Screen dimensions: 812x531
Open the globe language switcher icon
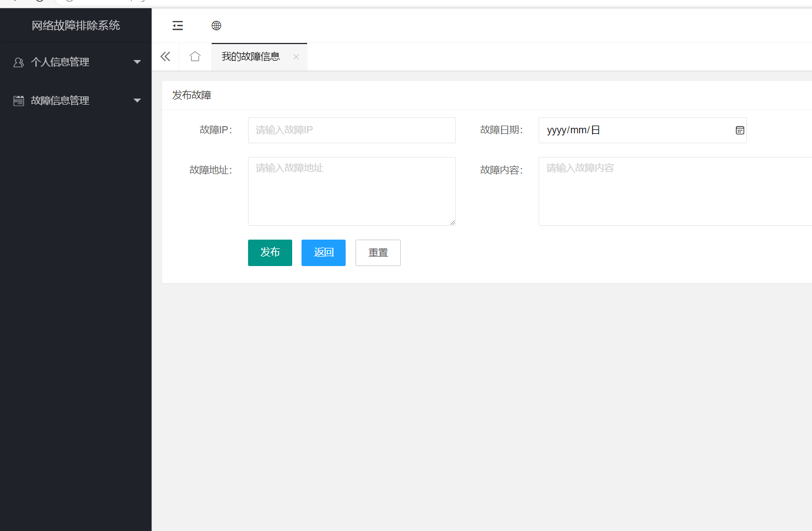[216, 25]
